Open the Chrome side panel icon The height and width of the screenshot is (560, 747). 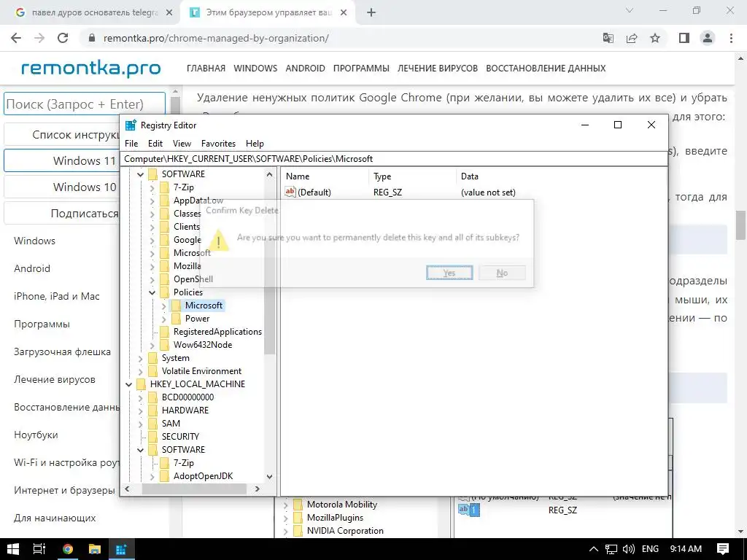click(x=684, y=38)
